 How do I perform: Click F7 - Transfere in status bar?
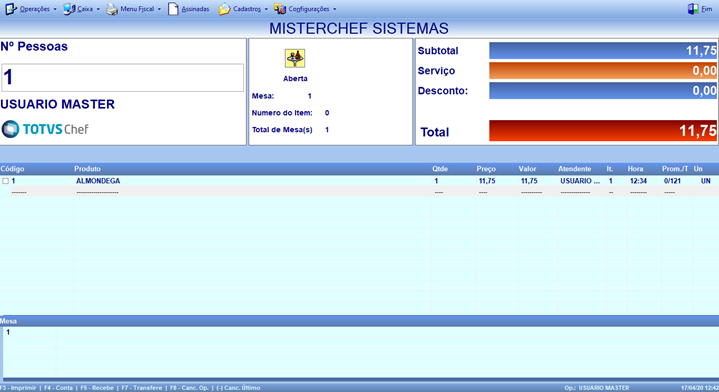click(x=142, y=388)
